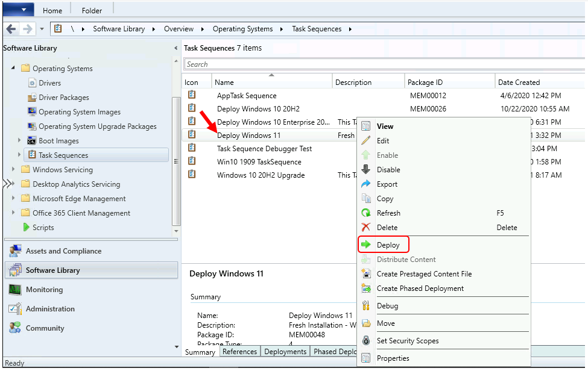Click the Monitoring workspace icon
The width and height of the screenshot is (588, 371).
(x=15, y=289)
